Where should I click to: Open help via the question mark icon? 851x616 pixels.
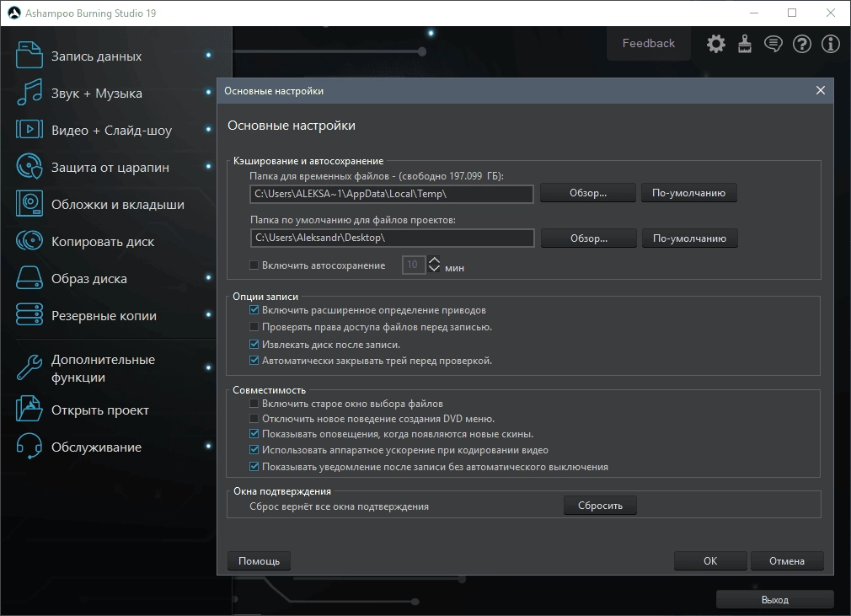[802, 44]
